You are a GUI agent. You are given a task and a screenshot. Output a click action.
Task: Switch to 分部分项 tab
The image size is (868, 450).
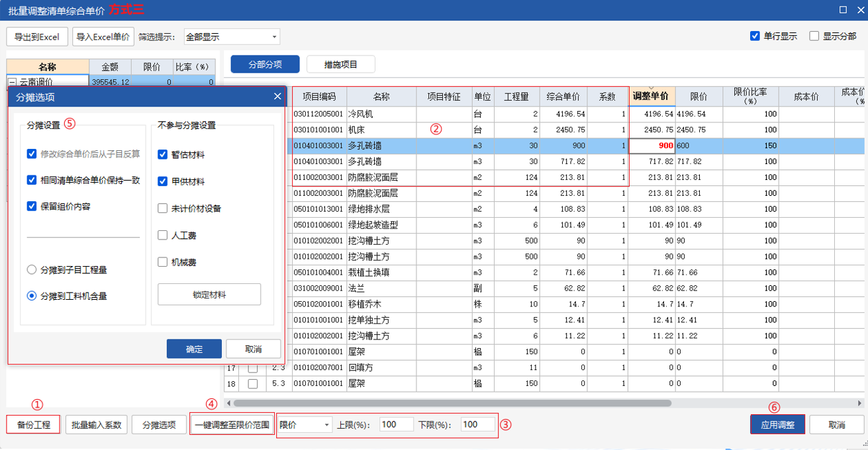point(265,64)
